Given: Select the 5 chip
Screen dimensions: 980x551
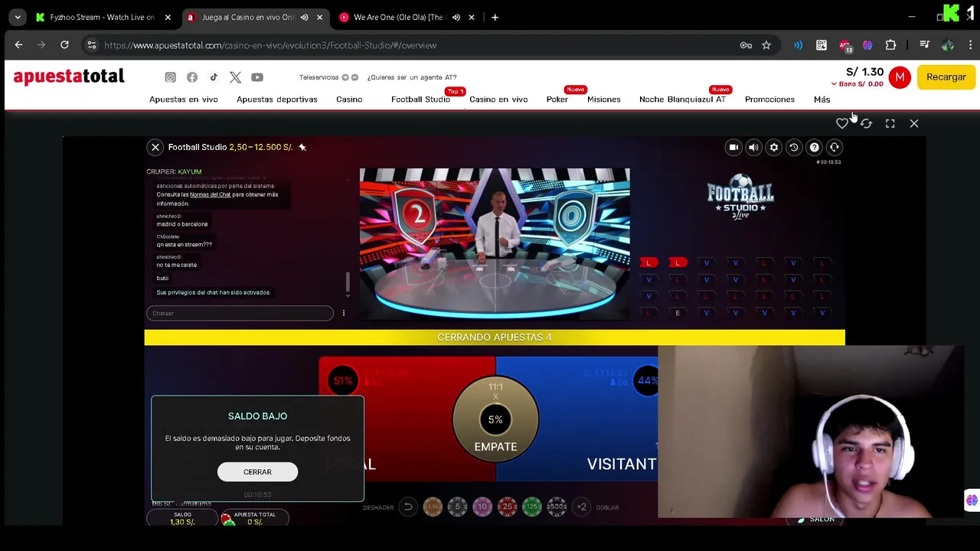Looking at the screenshot, I should pos(458,507).
